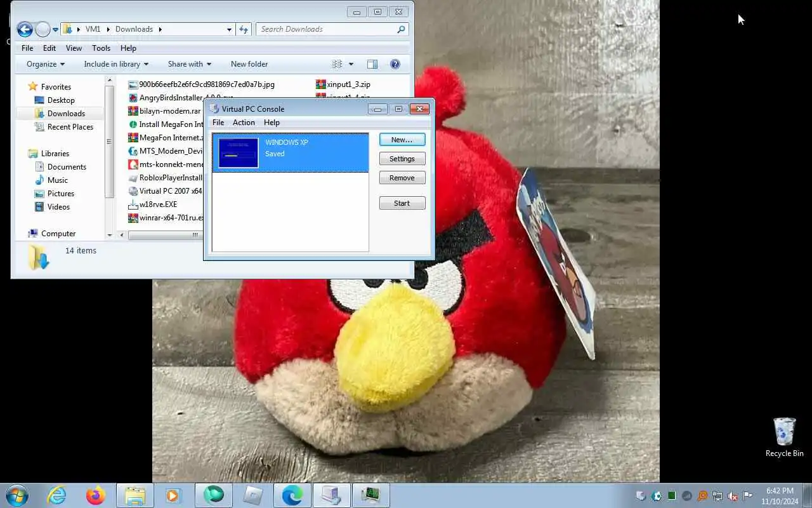Screen dimensions: 812x508
Task: Click the search magnifier in Explorer
Action: (x=401, y=29)
